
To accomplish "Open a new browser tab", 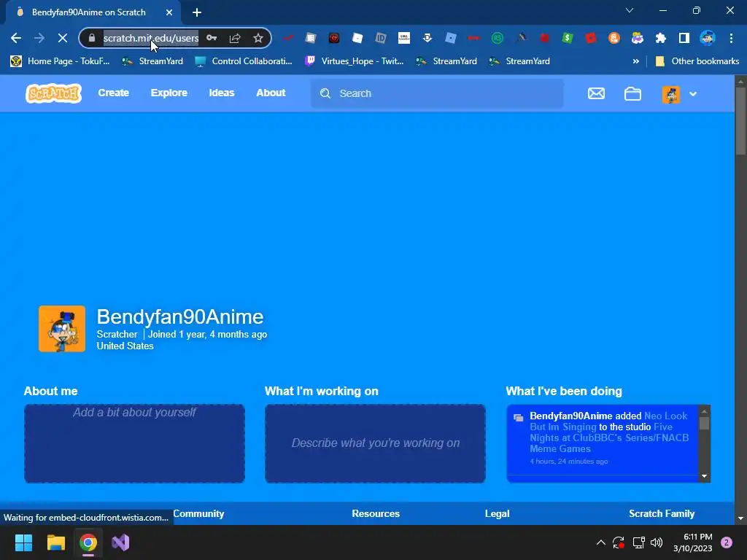I will tap(197, 12).
